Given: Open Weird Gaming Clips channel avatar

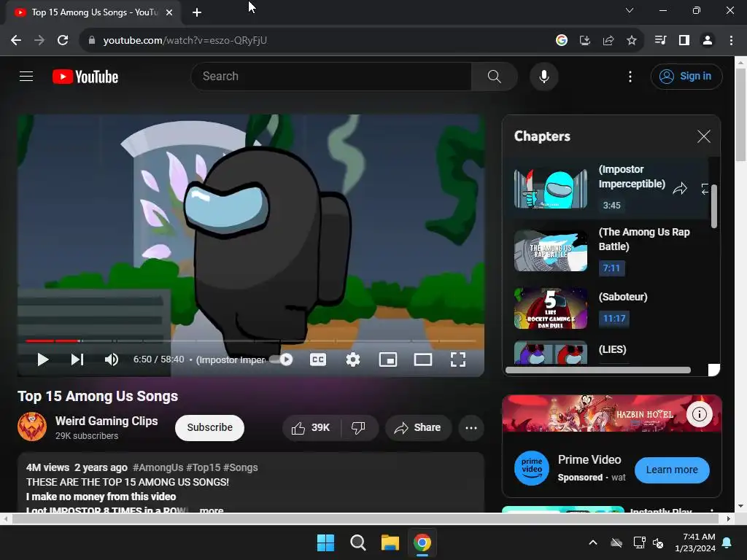Looking at the screenshot, I should [32, 427].
